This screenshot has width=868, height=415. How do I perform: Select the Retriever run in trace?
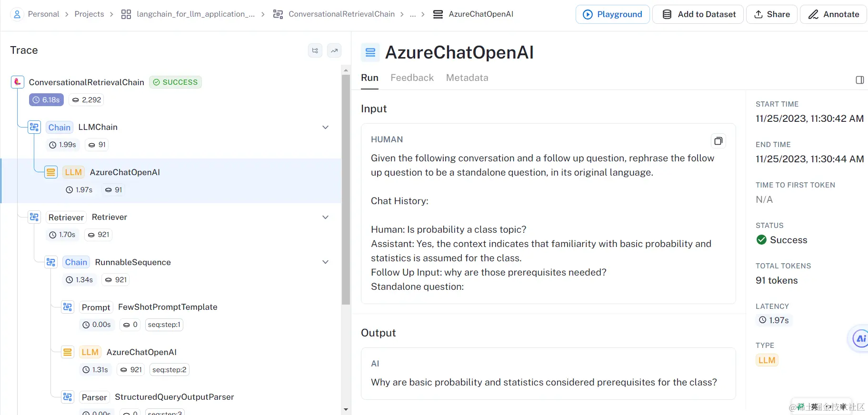click(110, 217)
